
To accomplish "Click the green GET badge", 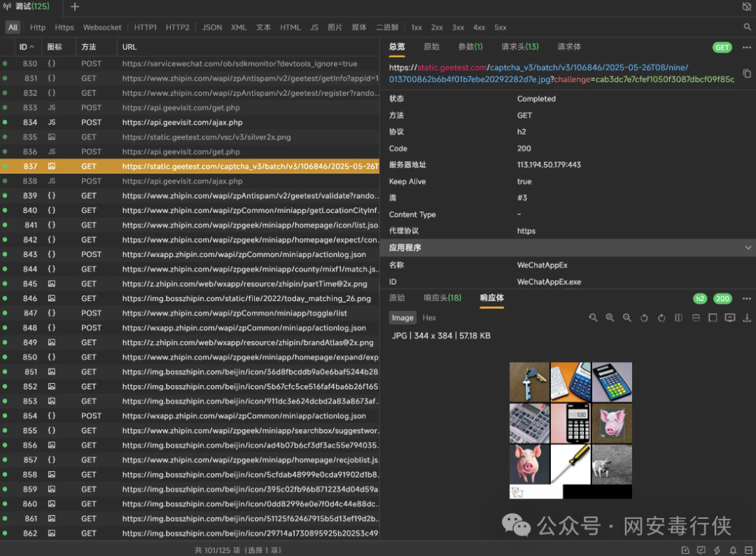I will click(722, 47).
